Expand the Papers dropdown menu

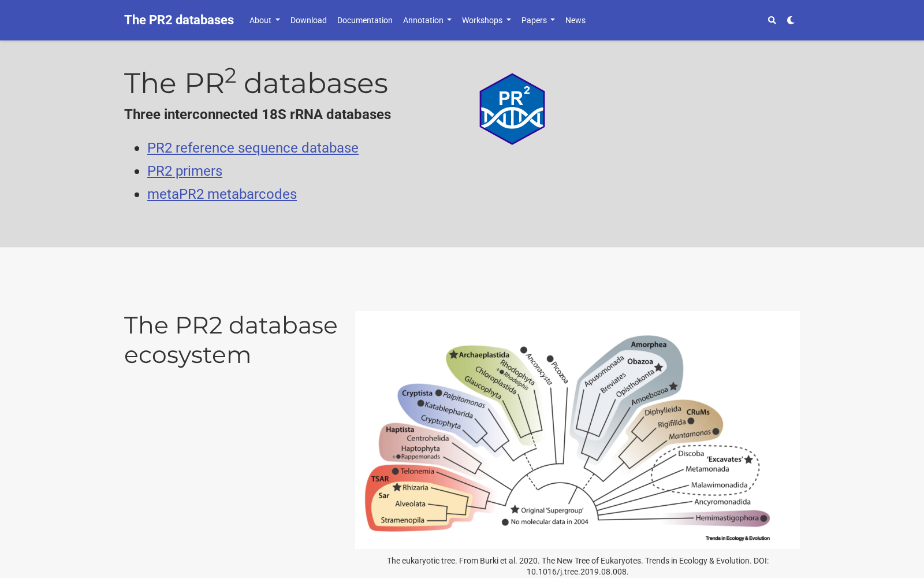538,20
